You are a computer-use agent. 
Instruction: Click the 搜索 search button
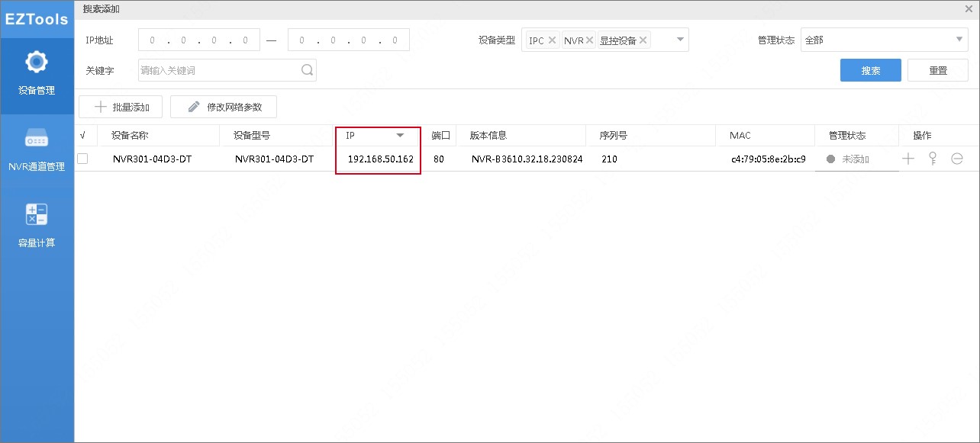tap(870, 69)
